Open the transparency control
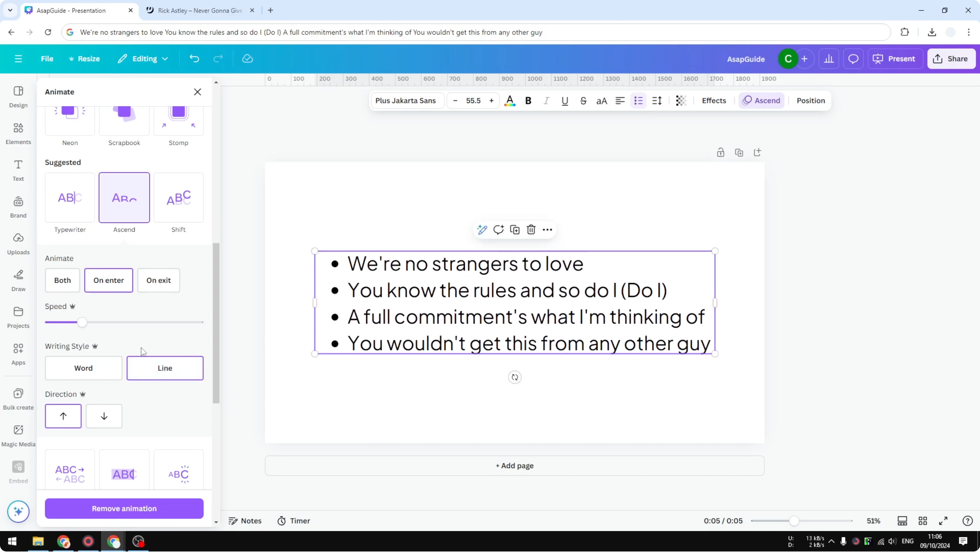 (x=681, y=101)
